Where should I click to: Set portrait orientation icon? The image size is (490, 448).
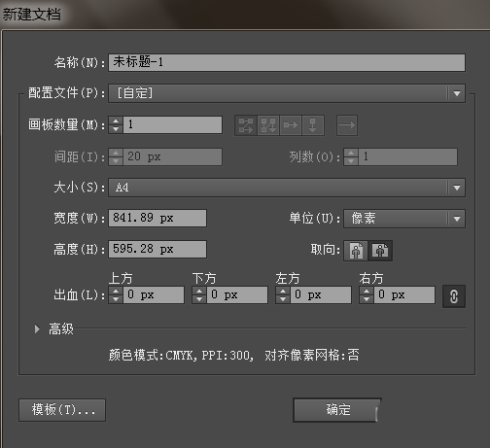tap(356, 251)
